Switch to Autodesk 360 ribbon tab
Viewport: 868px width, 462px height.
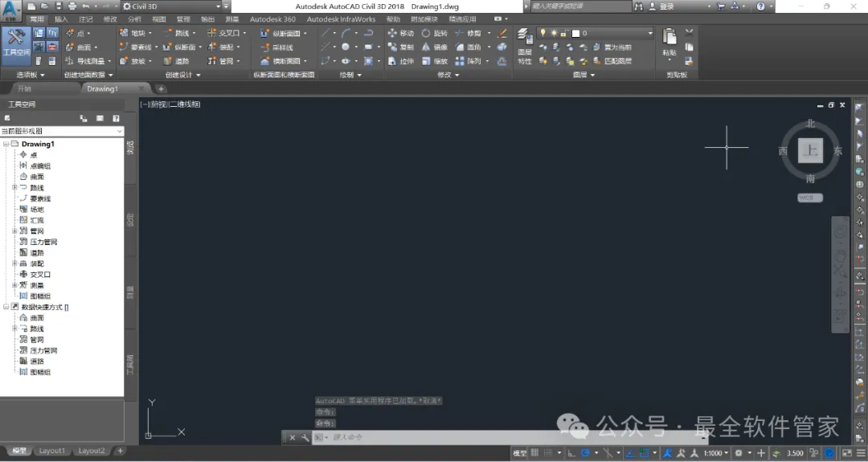272,18
